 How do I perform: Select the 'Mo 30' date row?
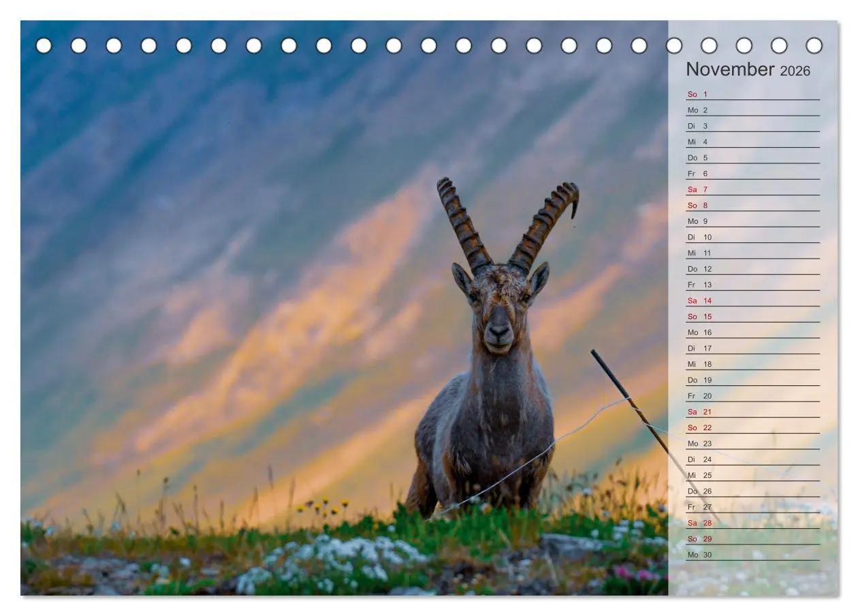click(x=752, y=555)
